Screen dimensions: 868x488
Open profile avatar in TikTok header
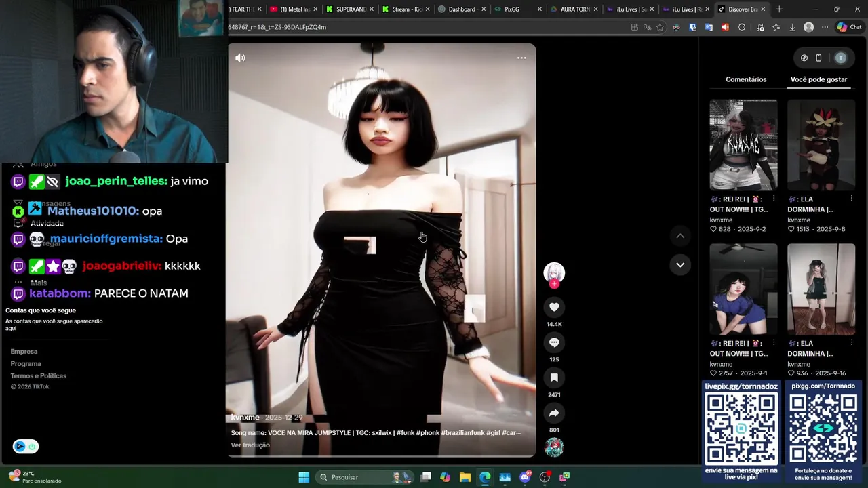coord(841,58)
